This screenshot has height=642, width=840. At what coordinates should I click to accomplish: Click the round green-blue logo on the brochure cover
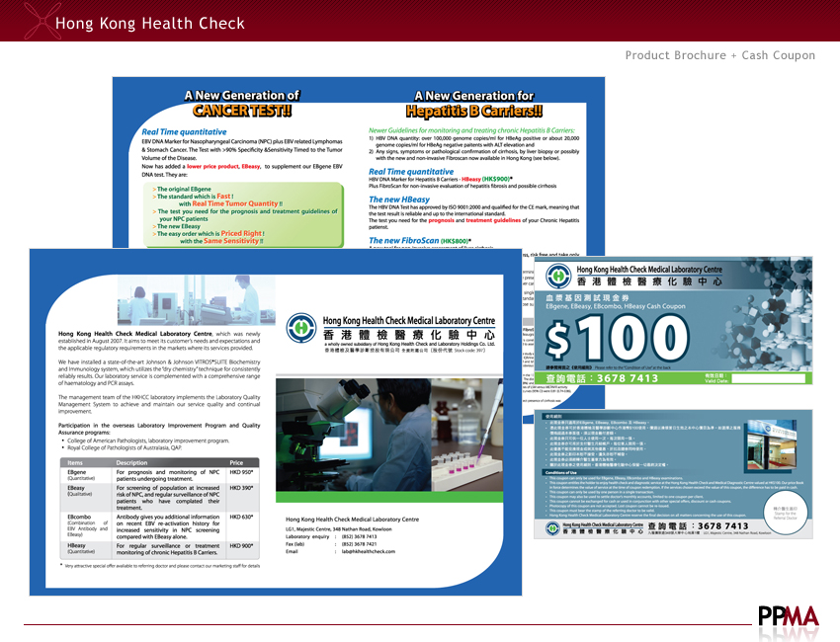click(301, 328)
